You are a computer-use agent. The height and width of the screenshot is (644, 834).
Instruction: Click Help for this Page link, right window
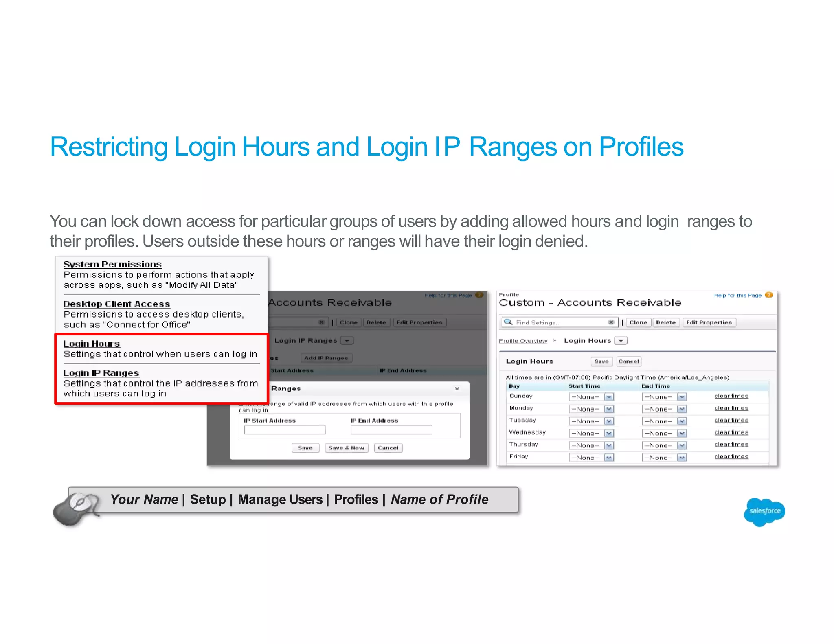click(x=737, y=296)
